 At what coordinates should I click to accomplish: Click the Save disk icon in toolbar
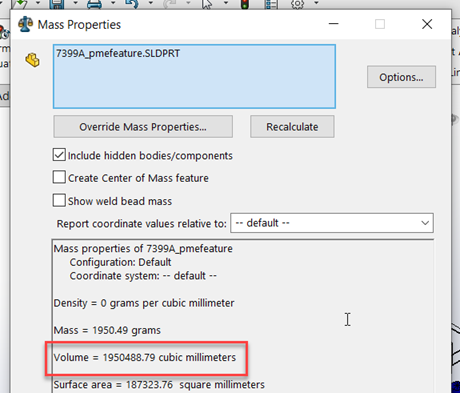56,4
